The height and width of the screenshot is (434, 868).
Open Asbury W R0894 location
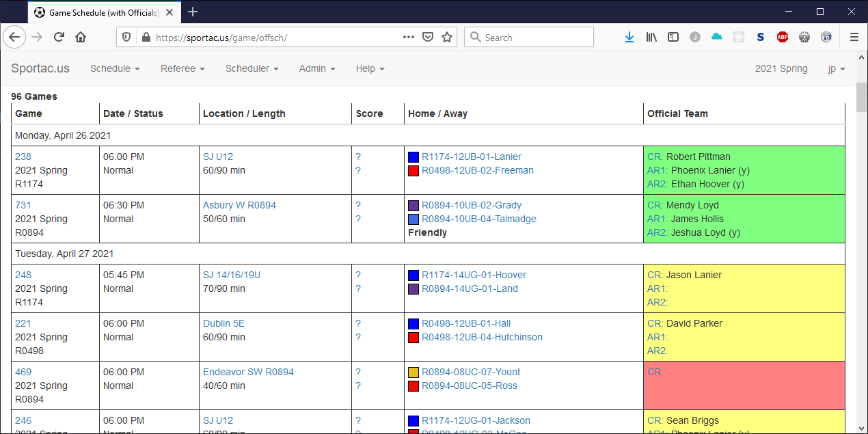point(239,205)
